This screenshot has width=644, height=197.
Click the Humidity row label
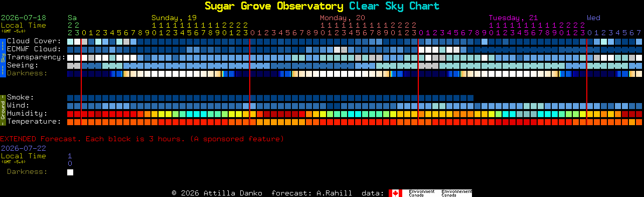[x=27, y=113]
